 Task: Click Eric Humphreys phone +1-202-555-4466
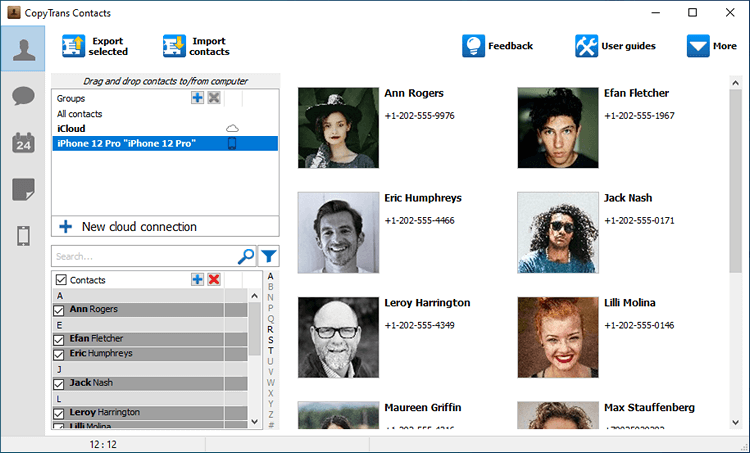coord(419,221)
